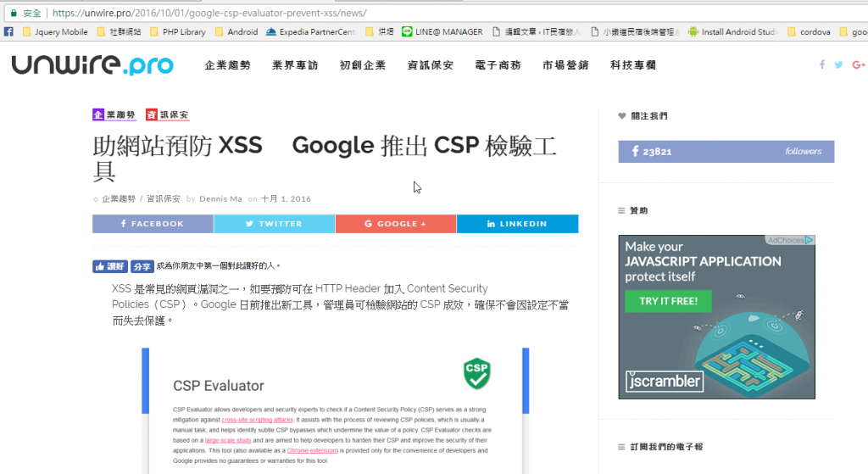Open 資訊保安 navigation menu
The width and height of the screenshot is (868, 474).
(430, 65)
